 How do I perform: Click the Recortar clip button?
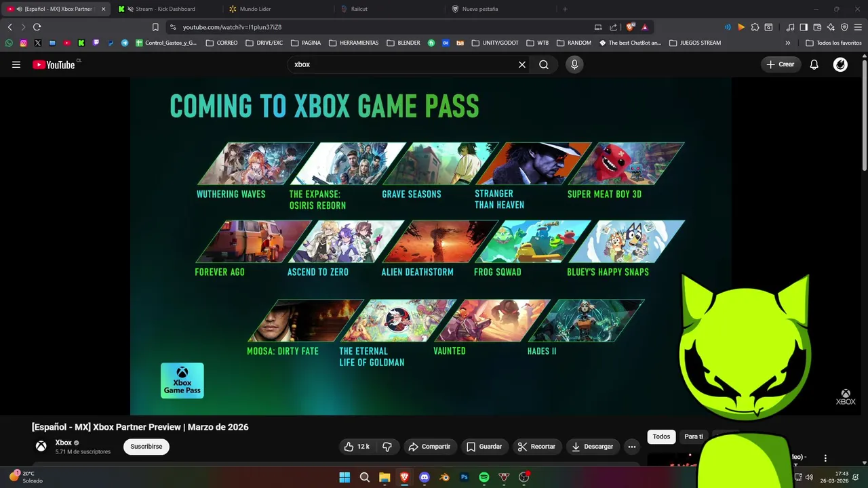[x=536, y=447]
